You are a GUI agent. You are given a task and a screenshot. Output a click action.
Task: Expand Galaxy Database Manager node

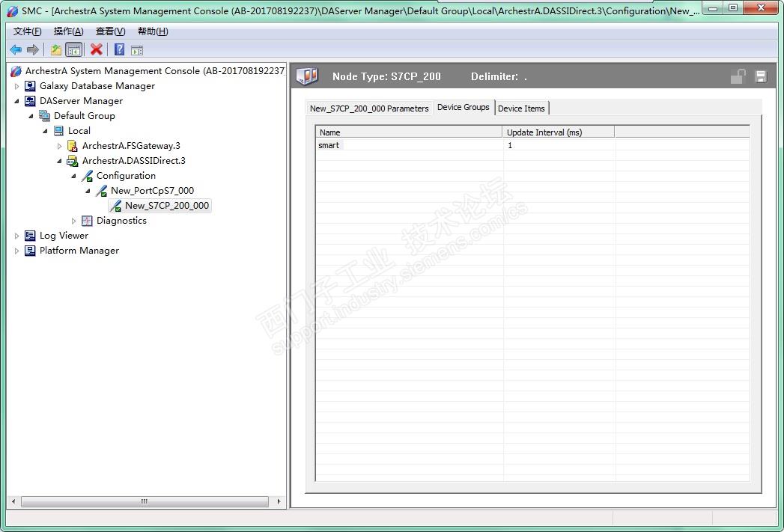click(x=16, y=86)
